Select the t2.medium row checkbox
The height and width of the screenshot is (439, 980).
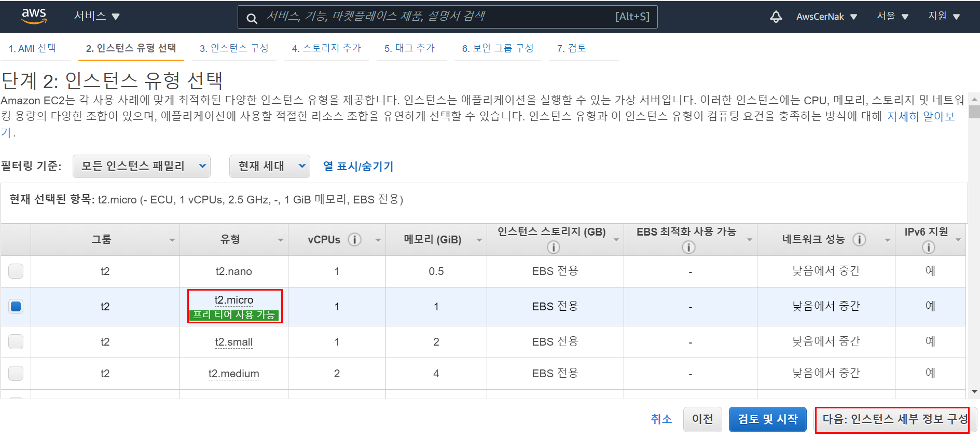coord(16,373)
